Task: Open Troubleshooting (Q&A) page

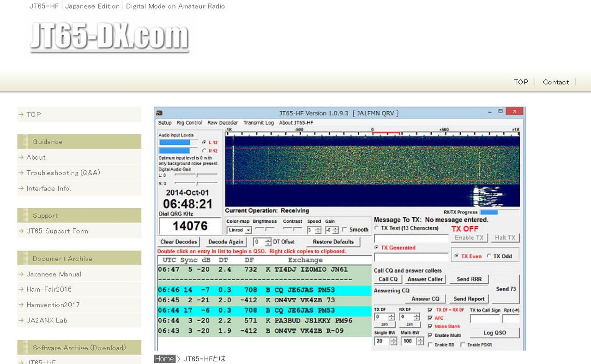Action: 79,173
